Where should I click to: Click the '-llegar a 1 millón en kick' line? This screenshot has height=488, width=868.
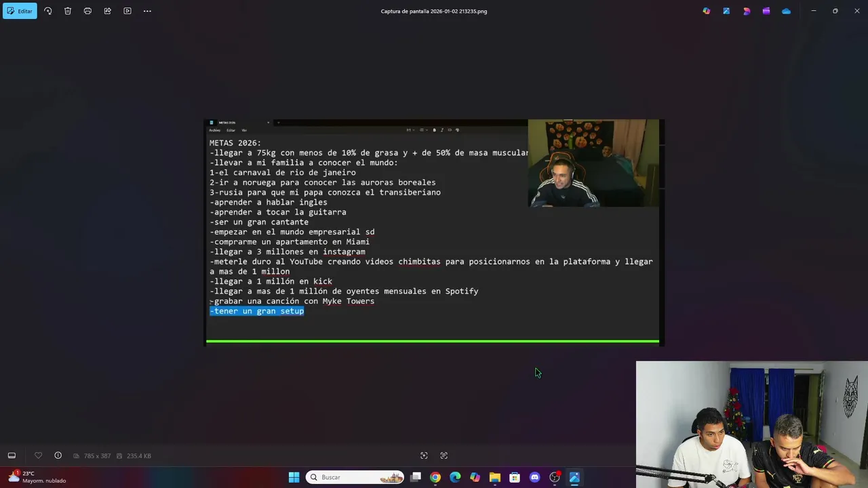(x=271, y=281)
